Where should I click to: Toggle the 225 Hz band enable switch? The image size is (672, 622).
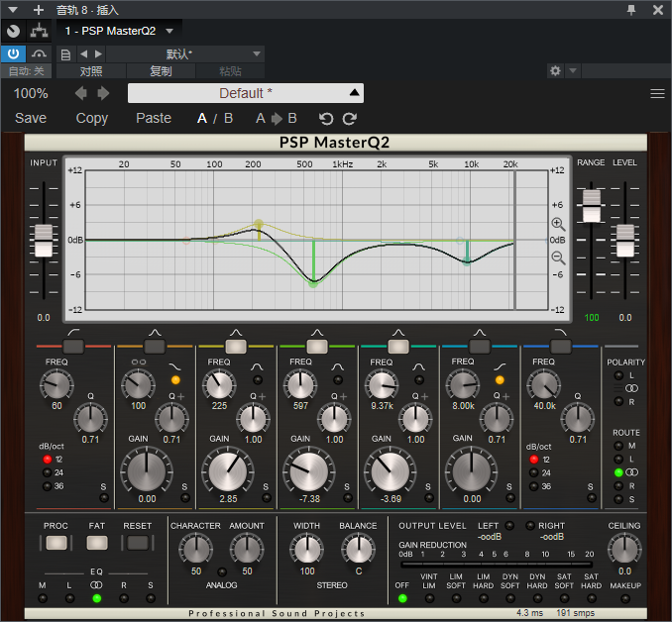point(236,346)
